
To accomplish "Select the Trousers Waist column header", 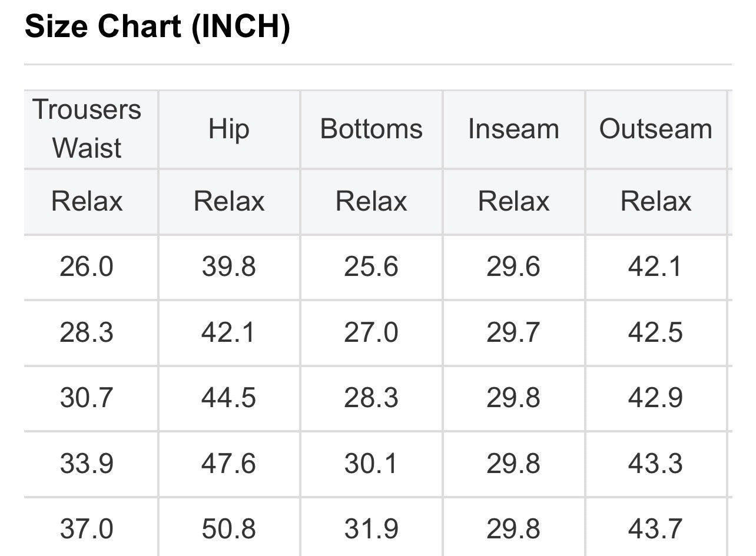I will [87, 129].
